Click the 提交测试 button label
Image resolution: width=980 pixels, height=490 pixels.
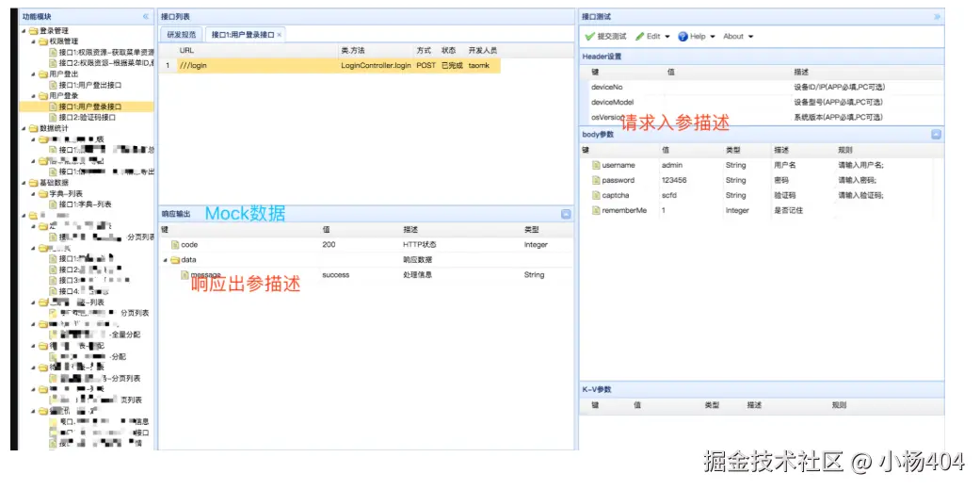point(613,37)
